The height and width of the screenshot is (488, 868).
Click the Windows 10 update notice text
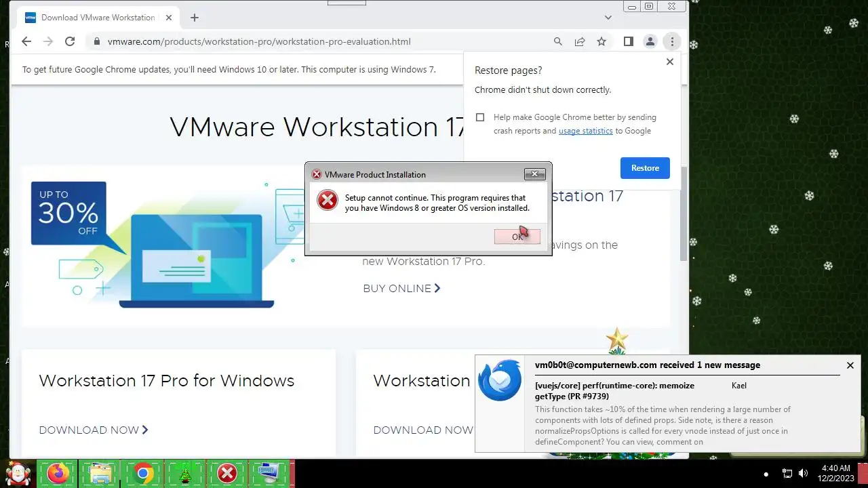(229, 69)
